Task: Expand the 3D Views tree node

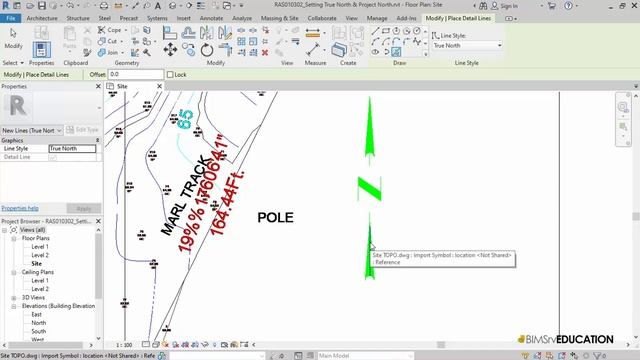Action: pyautogui.click(x=13, y=298)
